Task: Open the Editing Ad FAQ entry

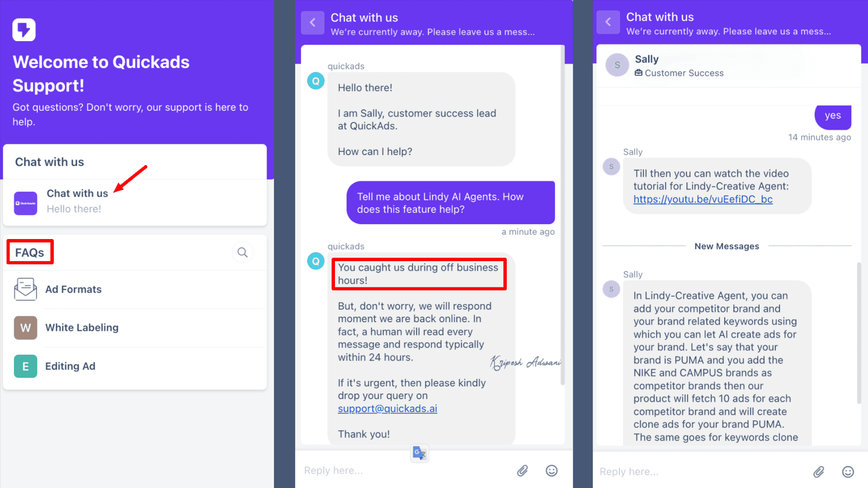Action: coord(135,366)
